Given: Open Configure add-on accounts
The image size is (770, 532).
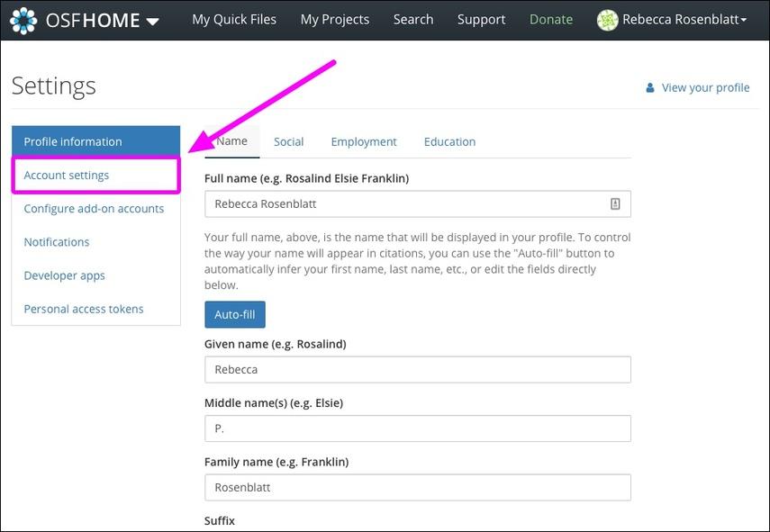Looking at the screenshot, I should pyautogui.click(x=95, y=209).
